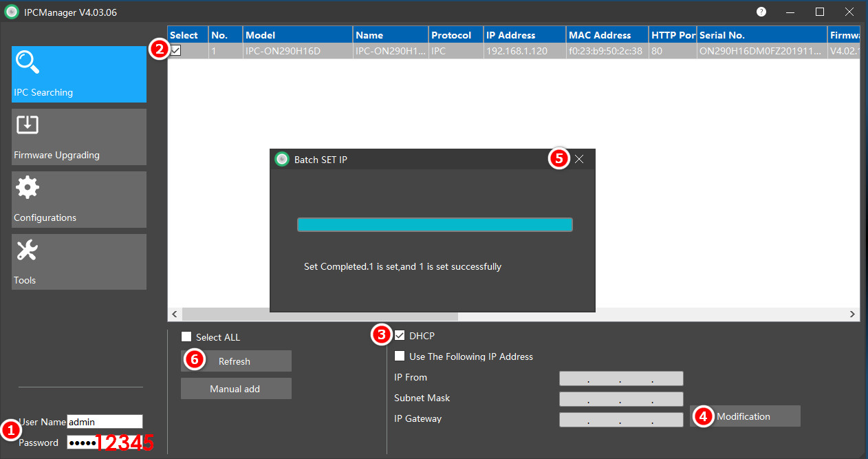
Task: Tick the Select ALL checkbox
Action: [x=186, y=337]
